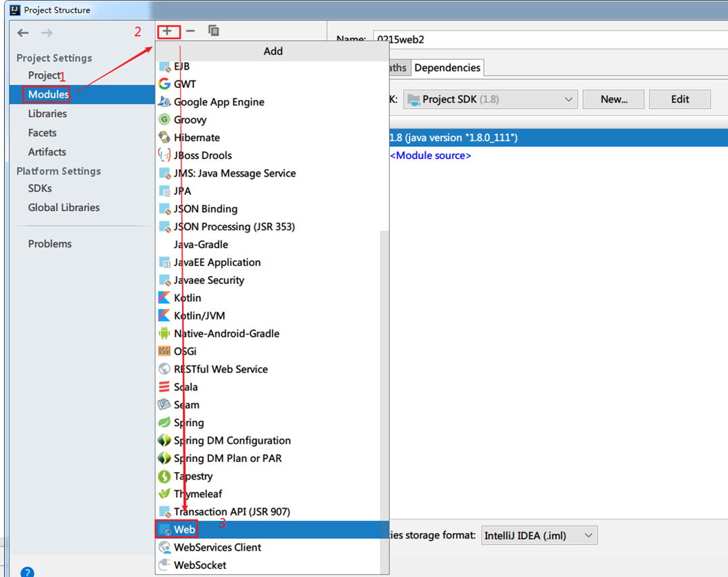
Task: Click the JavaEE Application icon
Action: pyautogui.click(x=164, y=262)
